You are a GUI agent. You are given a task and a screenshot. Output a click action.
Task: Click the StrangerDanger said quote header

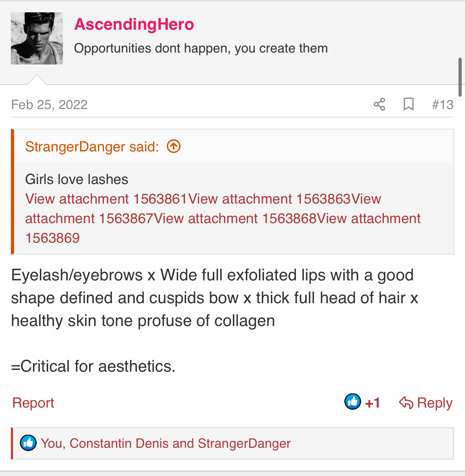tap(92, 147)
